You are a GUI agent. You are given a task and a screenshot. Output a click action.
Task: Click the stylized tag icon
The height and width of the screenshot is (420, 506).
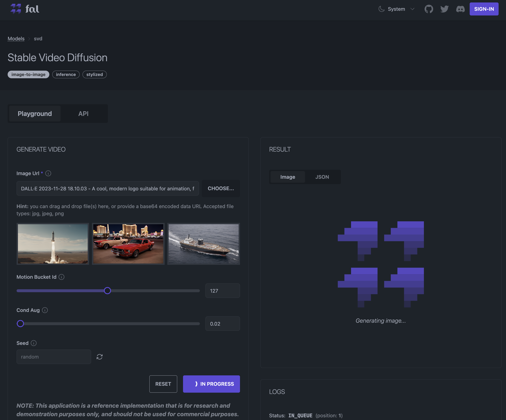tap(95, 74)
